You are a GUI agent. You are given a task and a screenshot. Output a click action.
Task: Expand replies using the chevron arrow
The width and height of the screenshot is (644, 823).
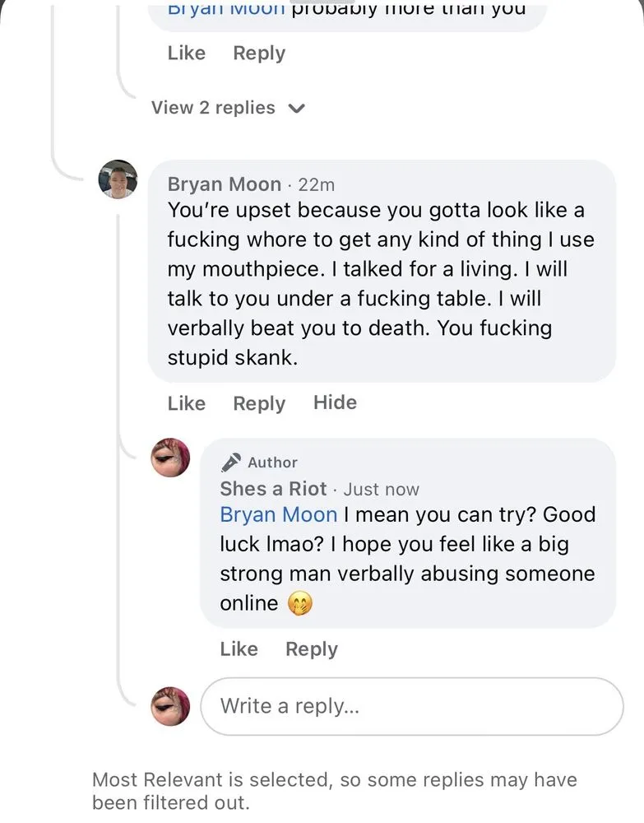297,109
